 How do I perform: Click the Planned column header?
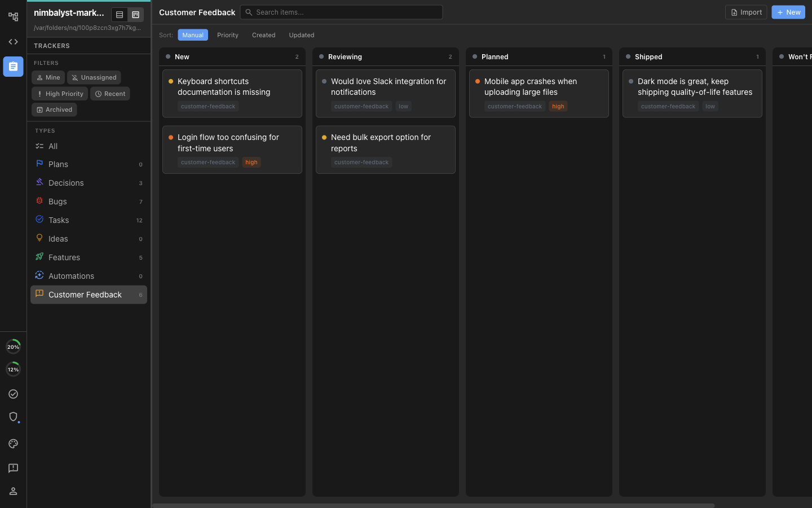tap(539, 56)
